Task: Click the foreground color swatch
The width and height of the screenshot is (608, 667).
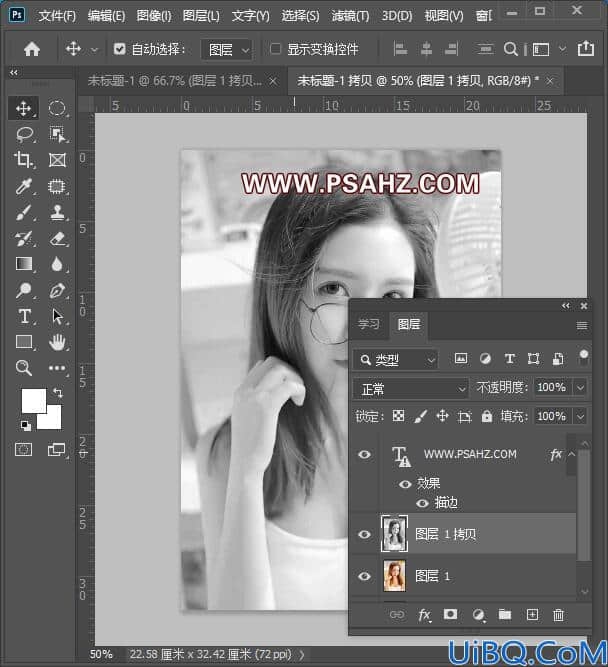Action: click(x=34, y=400)
